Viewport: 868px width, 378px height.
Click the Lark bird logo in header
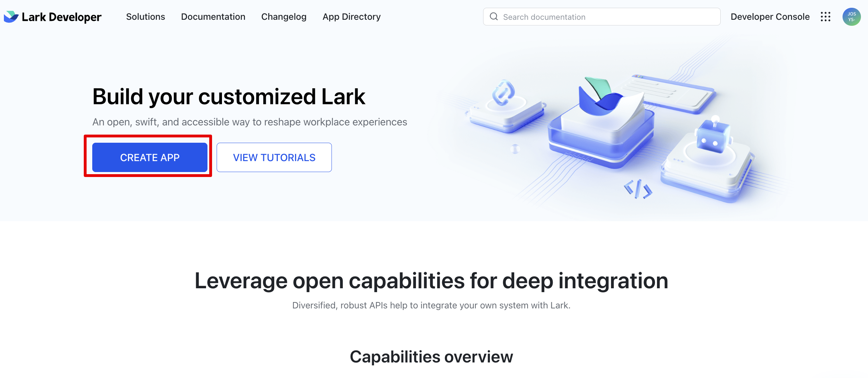click(x=11, y=17)
